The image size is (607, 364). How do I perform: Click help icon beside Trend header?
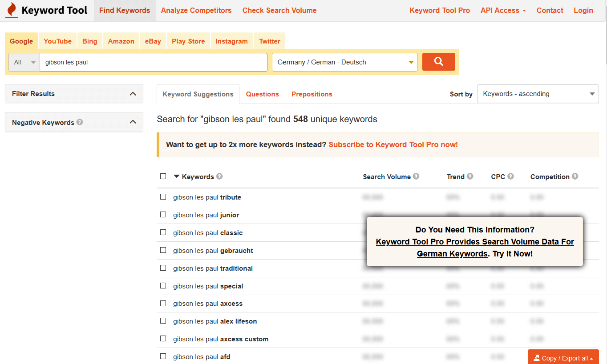470,176
